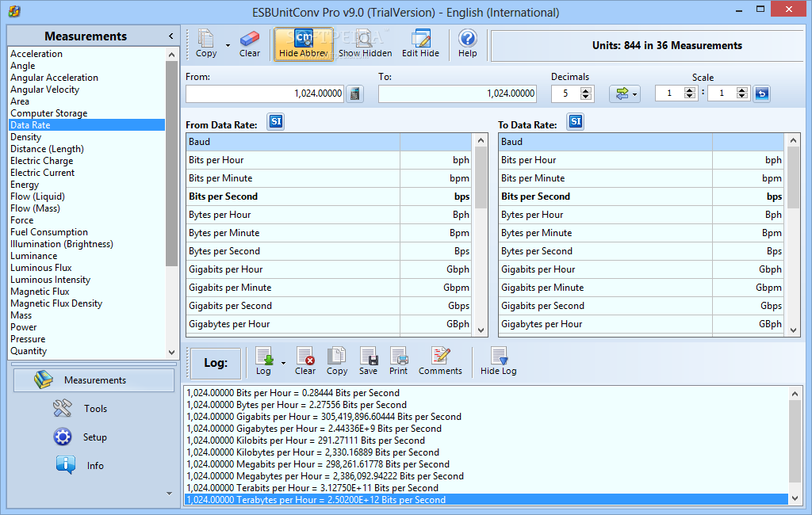
Task: Select Gigabytes per Hour in From list
Action: [x=329, y=324]
